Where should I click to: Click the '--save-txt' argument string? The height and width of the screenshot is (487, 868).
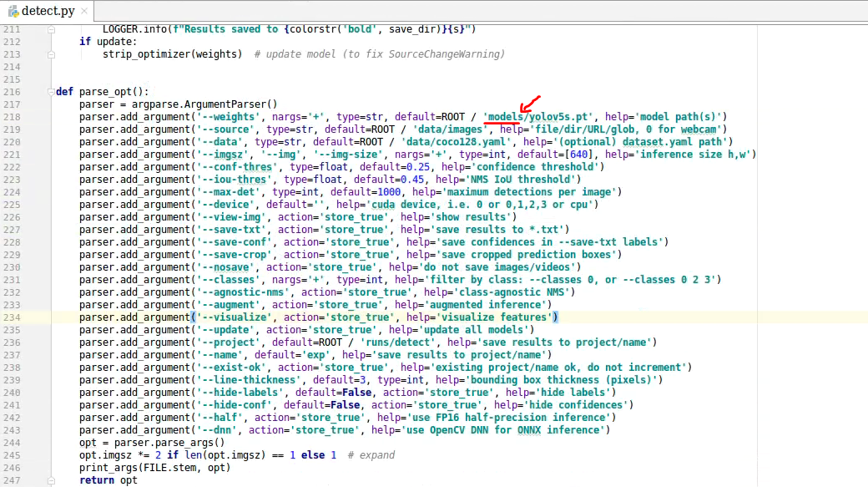[x=231, y=230]
